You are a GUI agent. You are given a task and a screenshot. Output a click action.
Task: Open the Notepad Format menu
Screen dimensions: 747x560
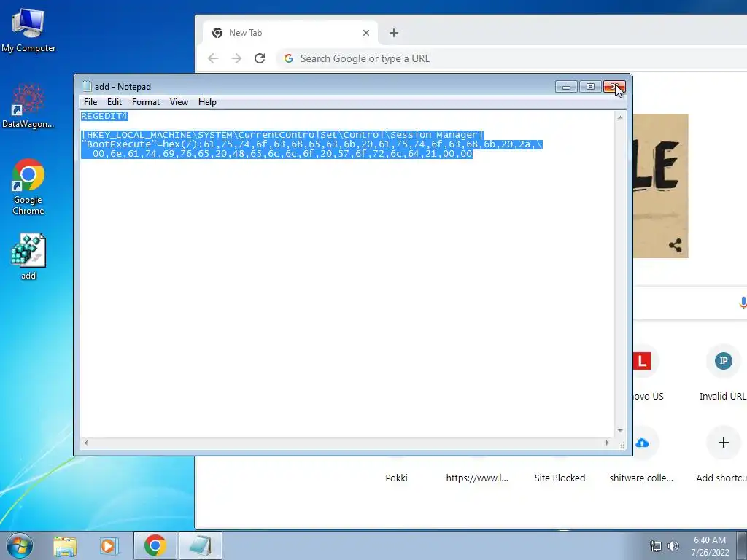[146, 102]
